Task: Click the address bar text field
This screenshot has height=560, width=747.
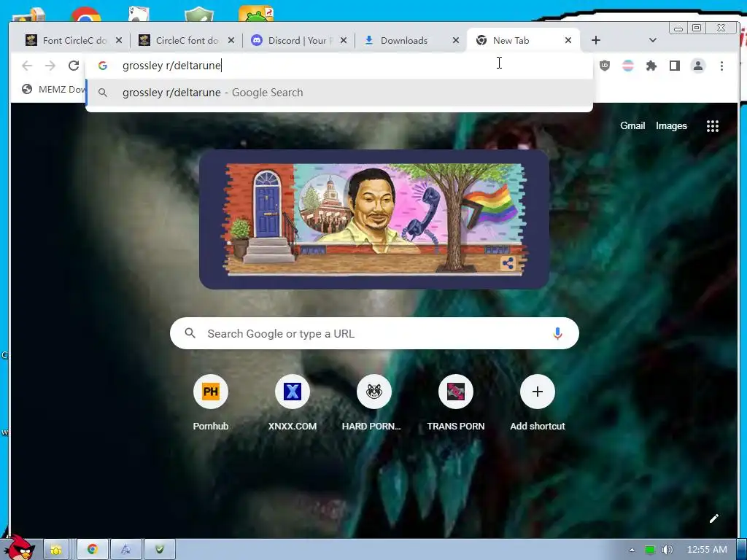Action: point(338,66)
